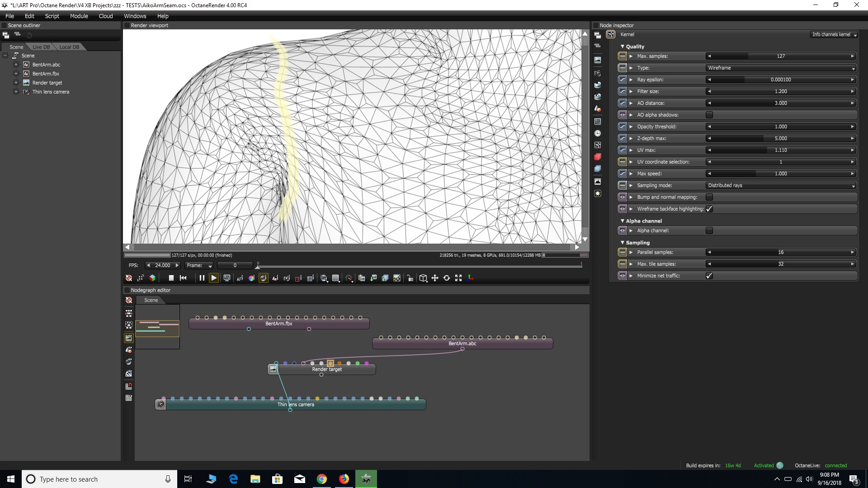
Task: Enable AO alpha shadows checkbox
Action: (x=709, y=115)
